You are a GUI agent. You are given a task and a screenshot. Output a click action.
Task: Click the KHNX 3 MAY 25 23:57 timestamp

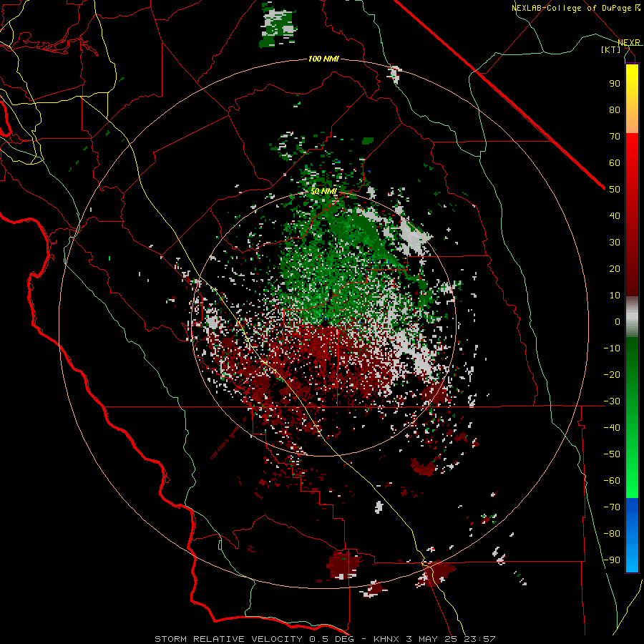(434, 639)
